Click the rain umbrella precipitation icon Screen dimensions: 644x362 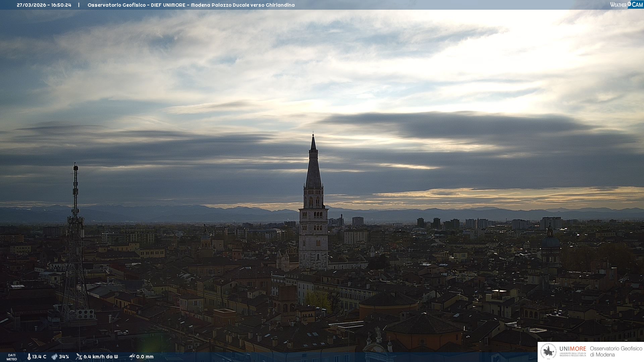click(x=132, y=357)
